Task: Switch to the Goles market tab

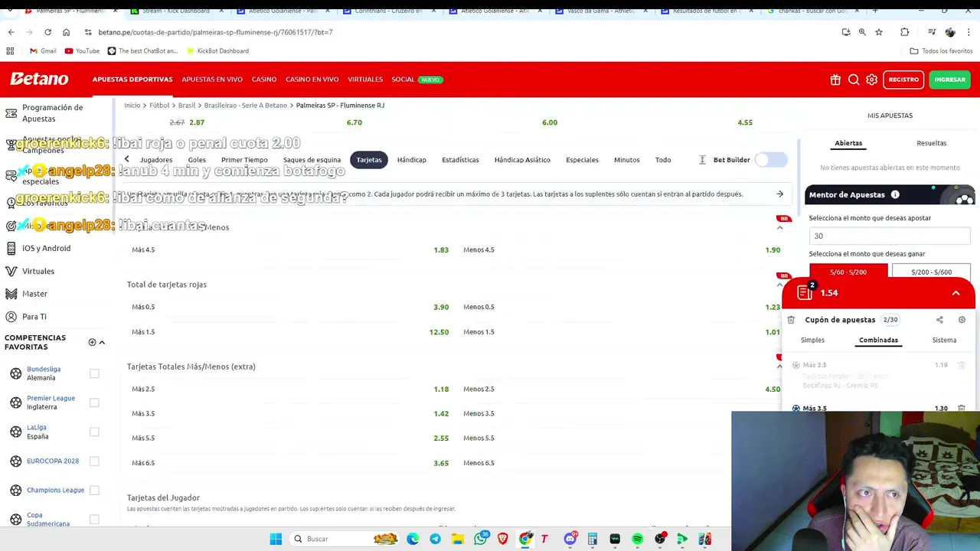Action: point(197,160)
